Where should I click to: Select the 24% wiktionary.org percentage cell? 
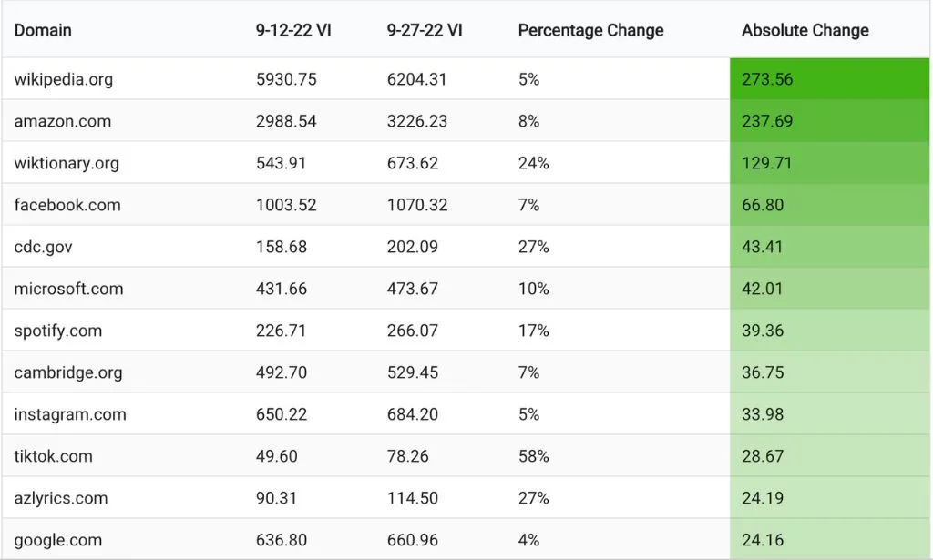point(534,163)
